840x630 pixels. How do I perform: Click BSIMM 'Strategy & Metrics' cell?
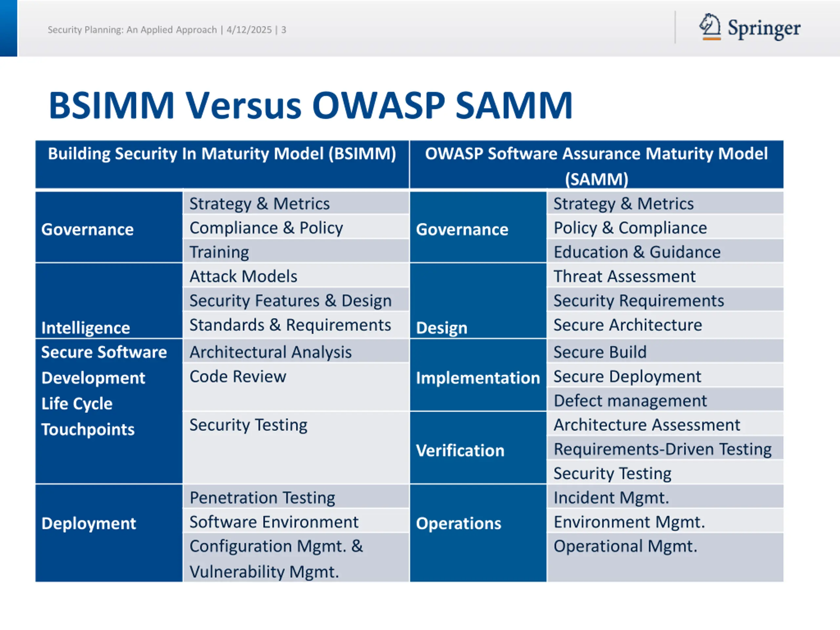(296, 203)
